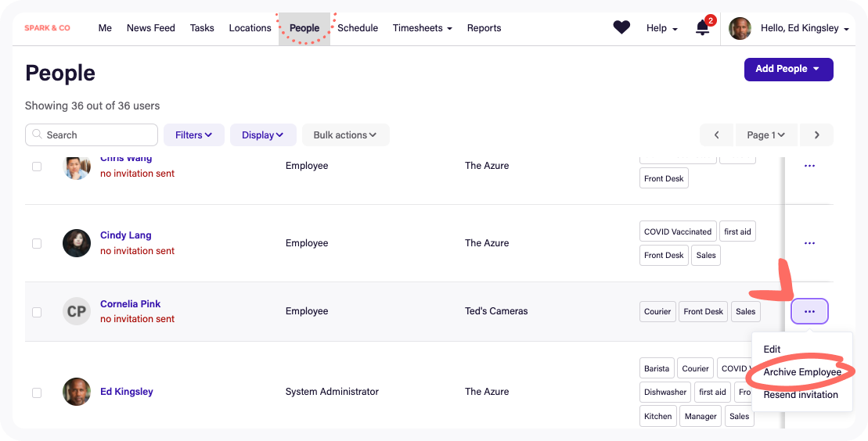
Task: Open the Bulk actions dropdown
Action: pyautogui.click(x=345, y=135)
